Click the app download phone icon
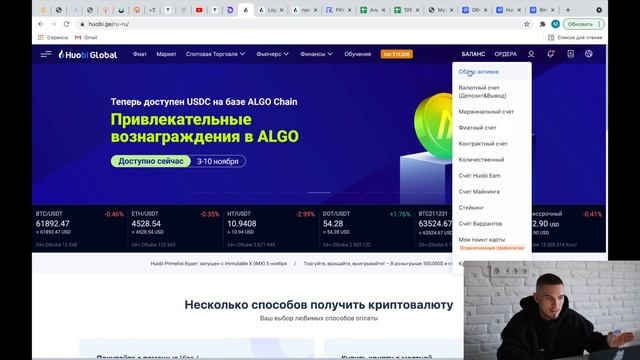 tap(571, 54)
